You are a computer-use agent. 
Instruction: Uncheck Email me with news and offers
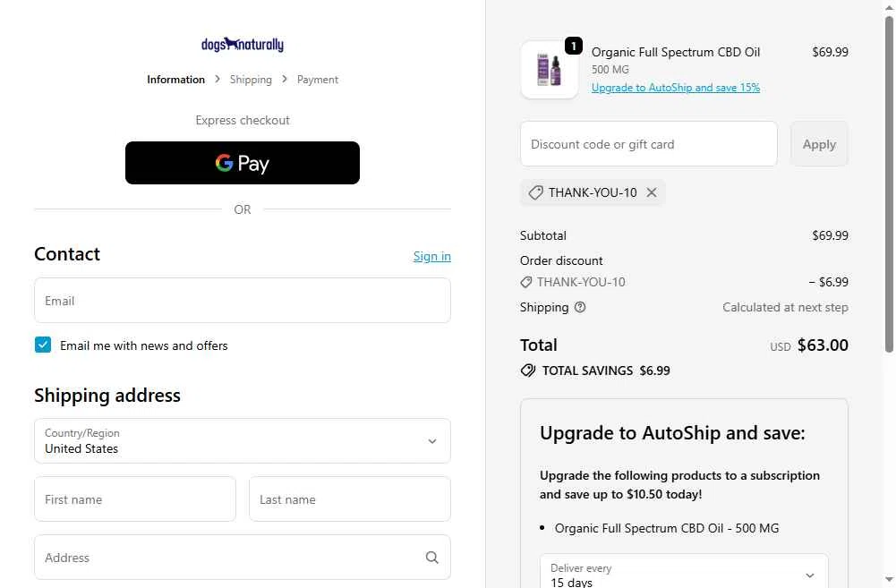tap(43, 345)
